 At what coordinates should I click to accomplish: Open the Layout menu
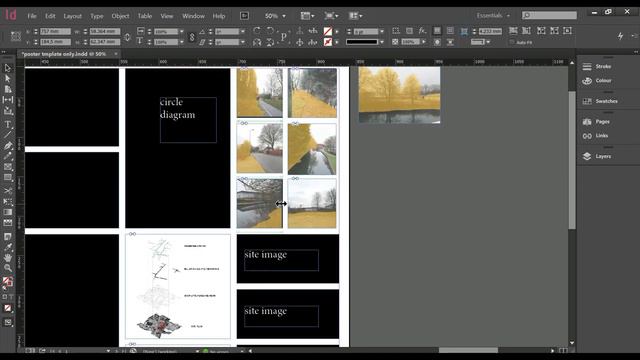[x=73, y=16]
